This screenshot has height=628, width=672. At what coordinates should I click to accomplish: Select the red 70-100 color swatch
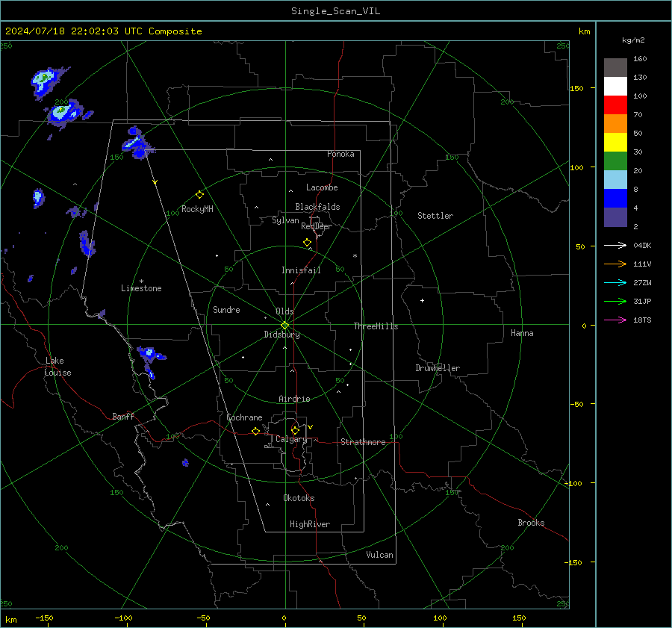[x=615, y=105]
